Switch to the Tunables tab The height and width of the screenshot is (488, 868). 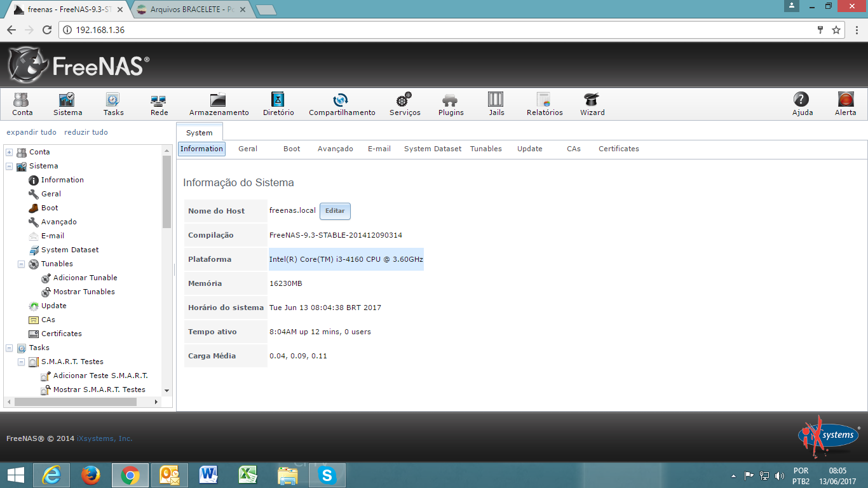coord(486,149)
